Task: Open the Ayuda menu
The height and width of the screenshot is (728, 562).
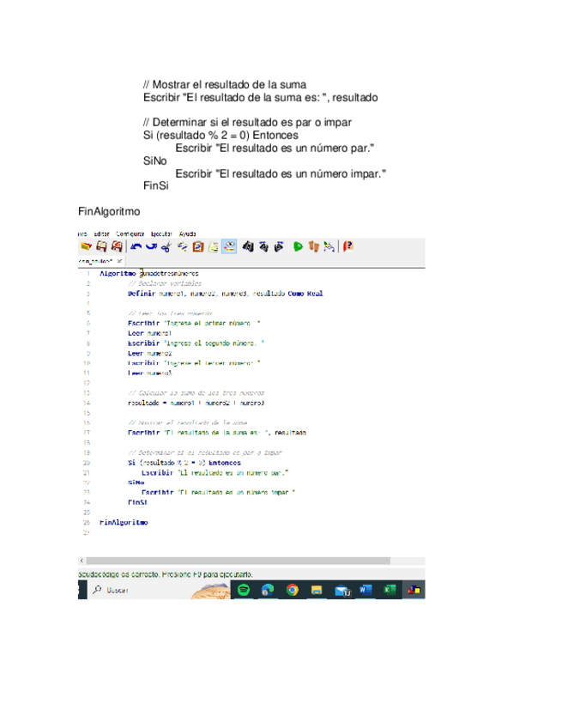Action: click(x=188, y=234)
